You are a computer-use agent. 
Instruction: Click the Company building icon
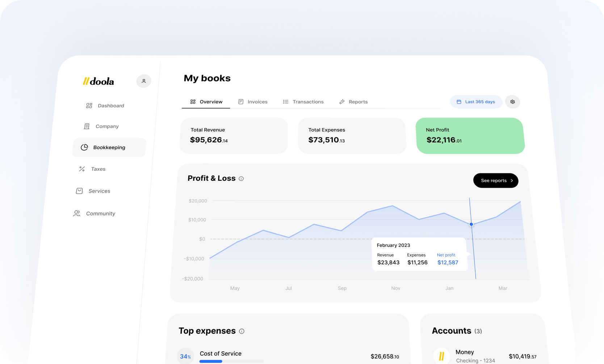click(x=87, y=126)
